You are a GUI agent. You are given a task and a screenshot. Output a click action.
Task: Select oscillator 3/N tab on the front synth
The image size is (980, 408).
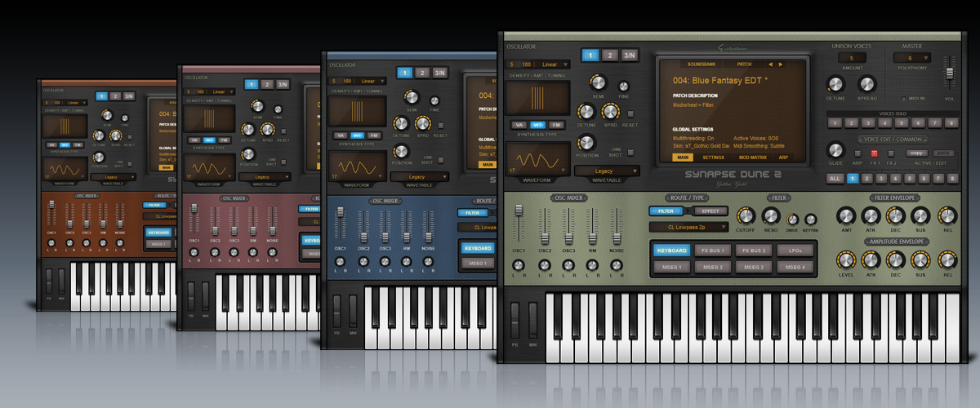click(629, 55)
